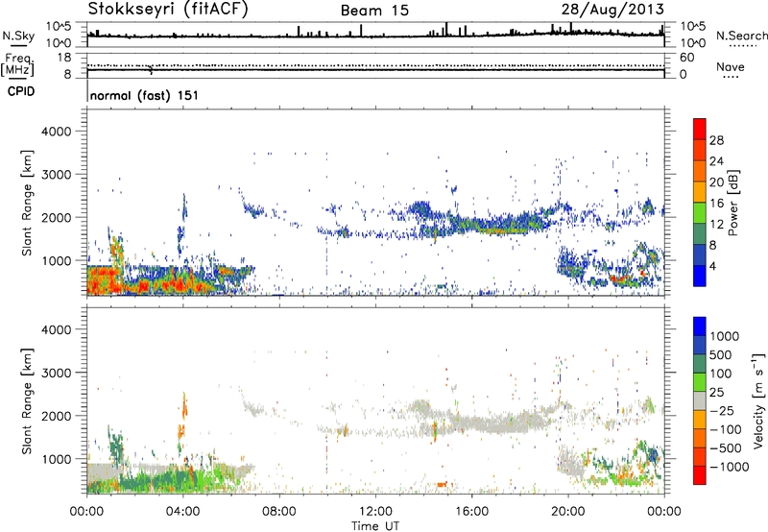Image resolution: width=768 pixels, height=532 pixels.
Task: Click the "3000" tick on power panel
Action: click(57, 175)
